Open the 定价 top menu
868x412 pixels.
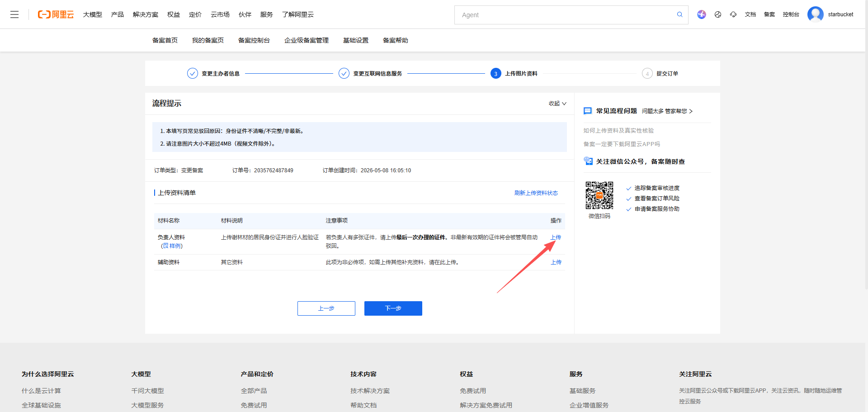click(195, 14)
